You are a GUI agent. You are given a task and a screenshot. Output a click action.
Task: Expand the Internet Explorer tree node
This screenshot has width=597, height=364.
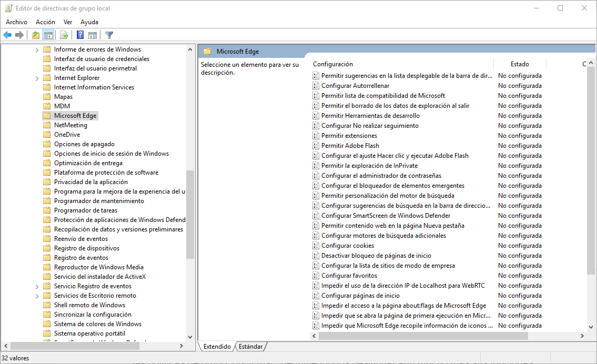pyautogui.click(x=37, y=78)
